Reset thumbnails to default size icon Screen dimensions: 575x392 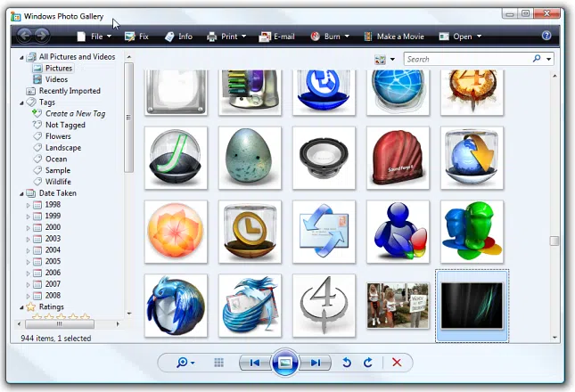click(219, 363)
